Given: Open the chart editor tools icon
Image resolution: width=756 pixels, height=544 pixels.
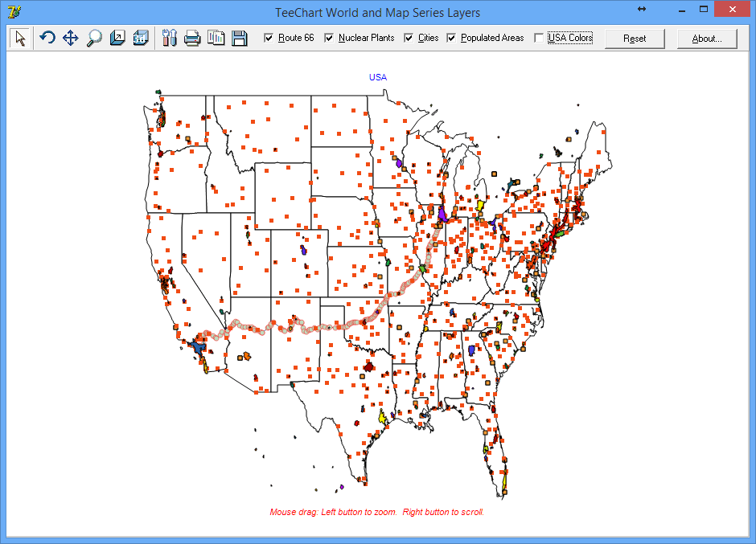Looking at the screenshot, I should [x=170, y=37].
